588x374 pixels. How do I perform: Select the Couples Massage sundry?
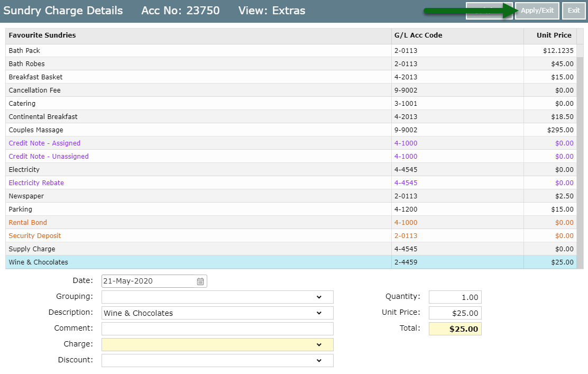(x=291, y=130)
